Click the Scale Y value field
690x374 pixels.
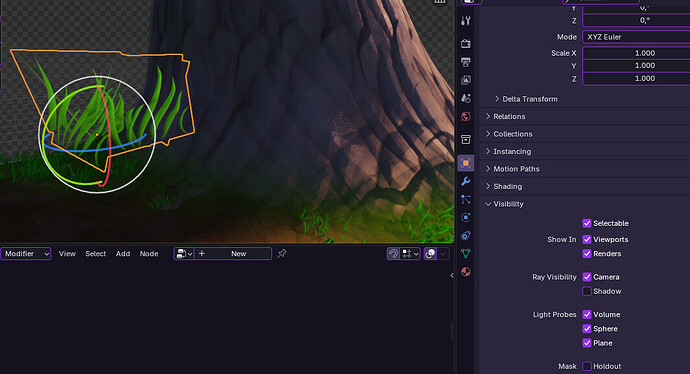(x=636, y=66)
